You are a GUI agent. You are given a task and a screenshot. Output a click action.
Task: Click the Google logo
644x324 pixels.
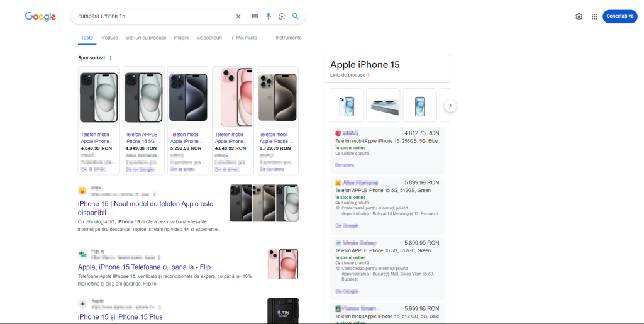tap(40, 16)
